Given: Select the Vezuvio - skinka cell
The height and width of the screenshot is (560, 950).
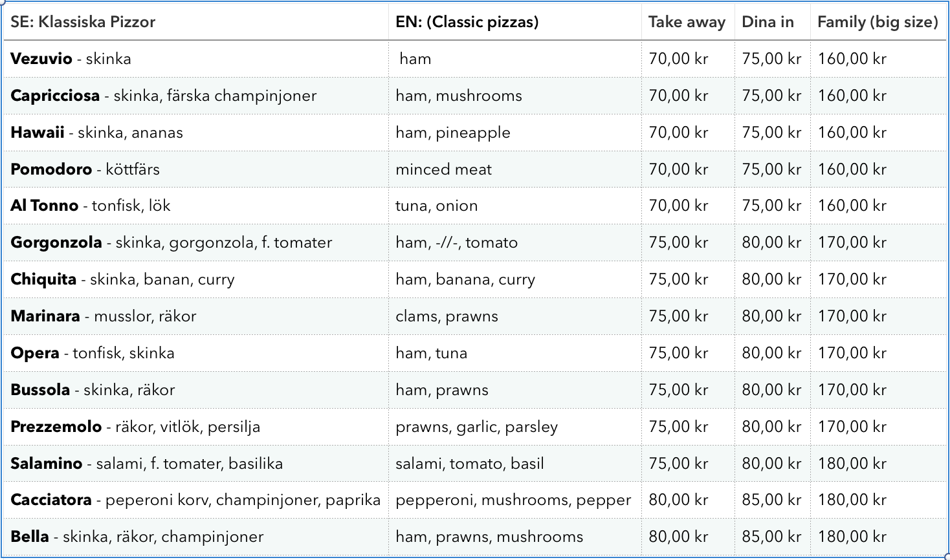Looking at the screenshot, I should (x=71, y=59).
